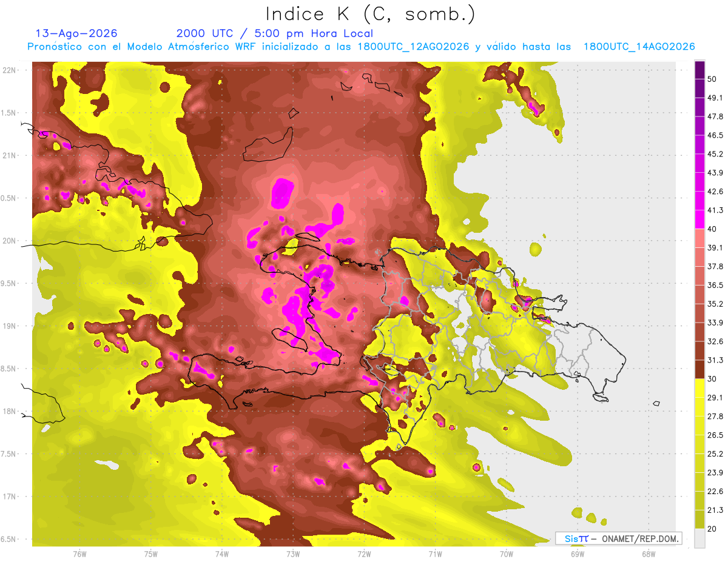
Task: Click the colorbar label "49.1"
Action: (715, 98)
